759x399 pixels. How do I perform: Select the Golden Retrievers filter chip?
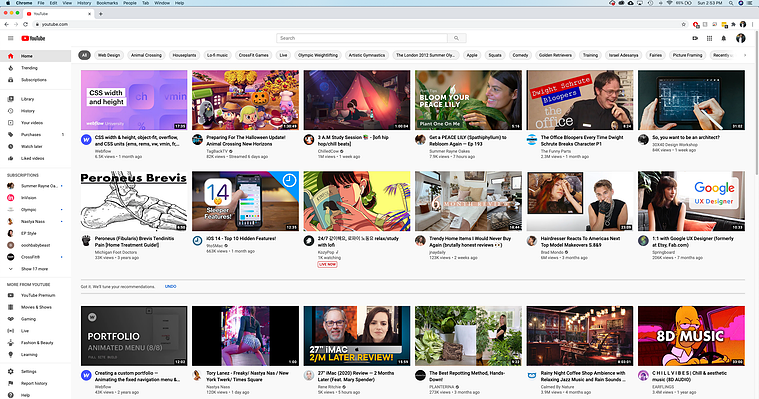click(555, 55)
